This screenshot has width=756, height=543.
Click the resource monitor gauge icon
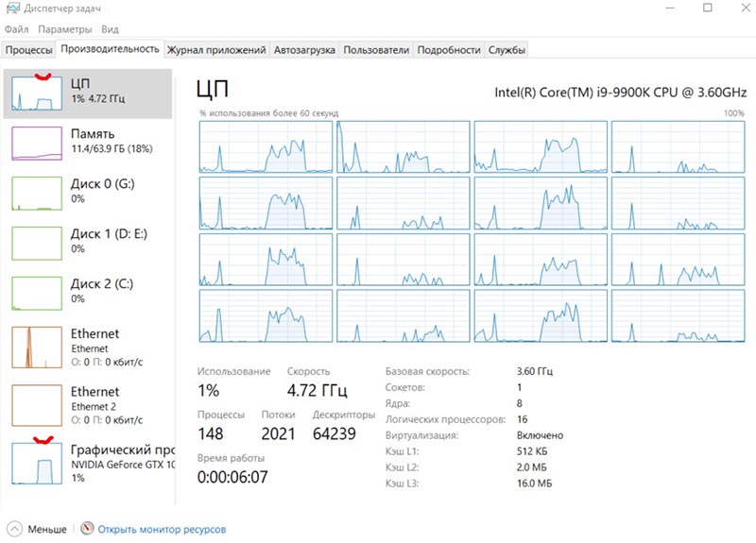pyautogui.click(x=87, y=529)
